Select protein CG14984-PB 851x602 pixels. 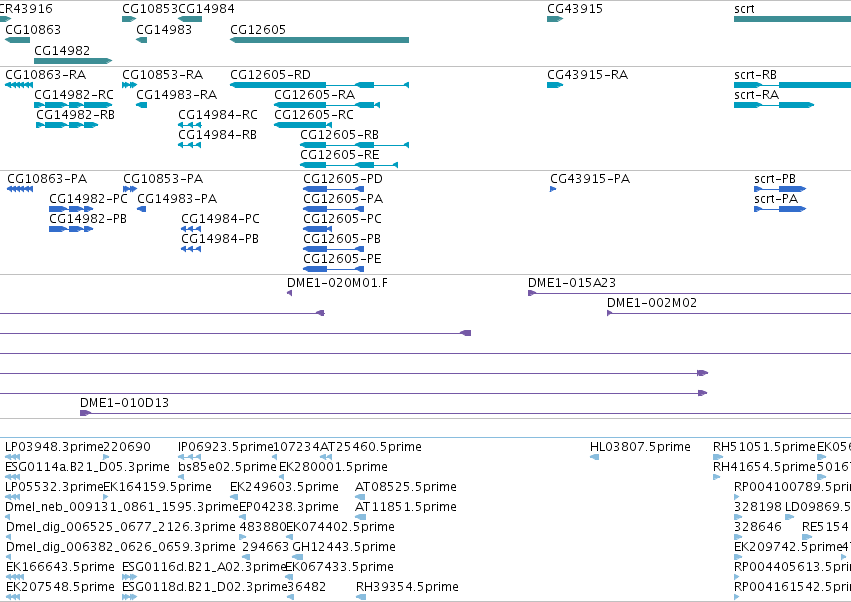coord(191,249)
